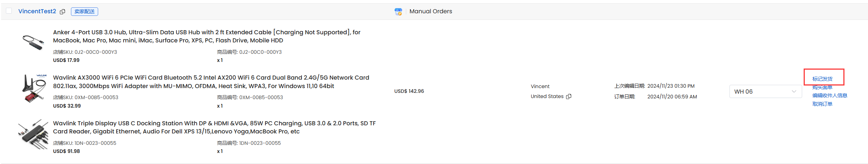This screenshot has height=164, width=868.
Task: Copy the United States address info
Action: click(x=569, y=97)
